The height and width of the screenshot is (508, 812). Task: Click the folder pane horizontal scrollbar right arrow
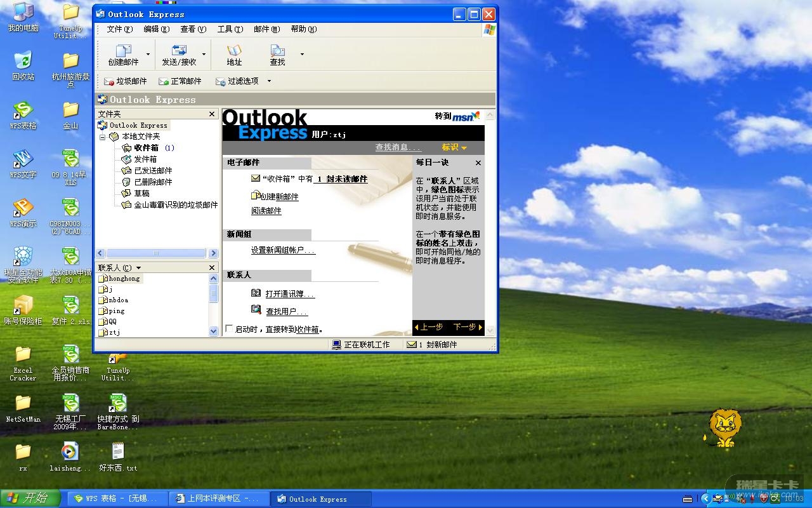pyautogui.click(x=213, y=253)
